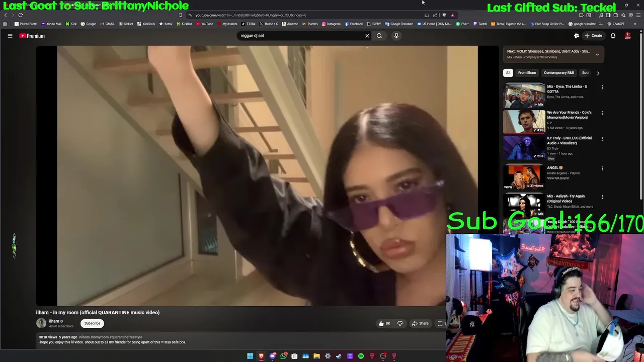Viewport: 644px width, 362px height.
Task: Open ILY Truly - ENDLESS video thumbnail
Action: [524, 147]
